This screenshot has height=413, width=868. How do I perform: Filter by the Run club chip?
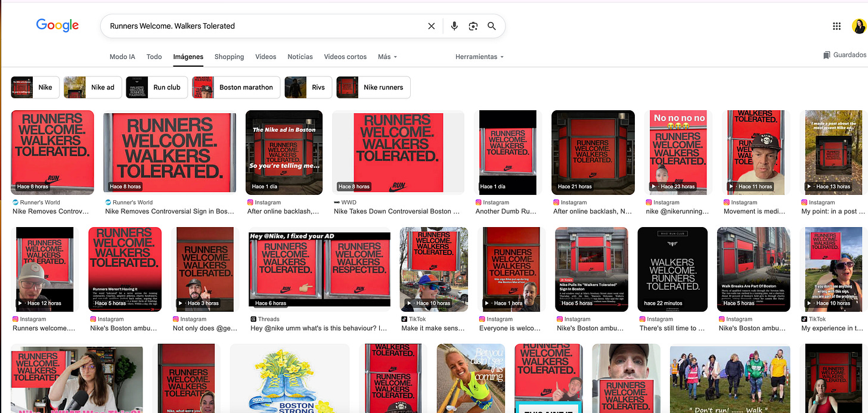[x=157, y=87]
